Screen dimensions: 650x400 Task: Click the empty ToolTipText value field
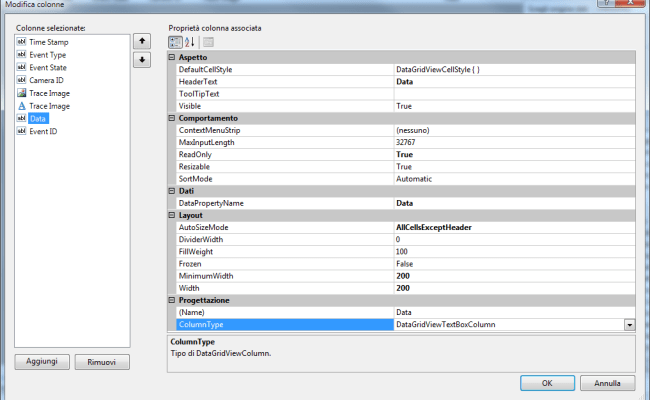click(x=514, y=94)
